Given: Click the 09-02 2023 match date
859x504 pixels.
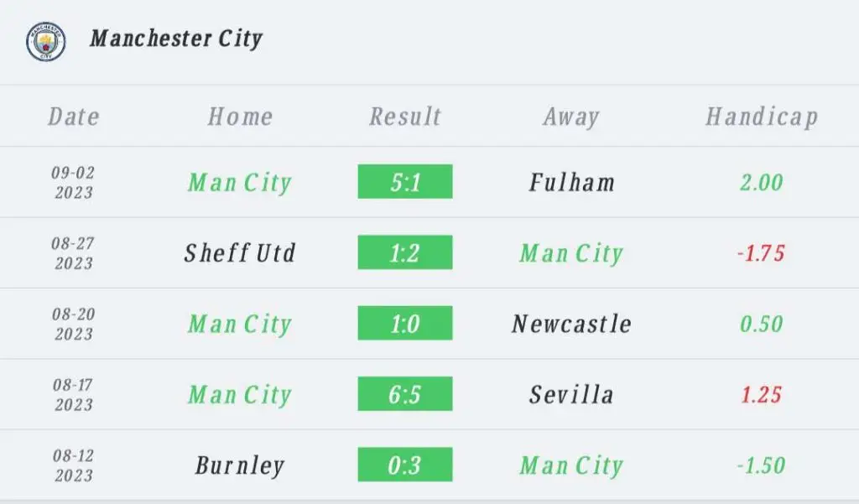Looking at the screenshot, I should click(x=74, y=183).
